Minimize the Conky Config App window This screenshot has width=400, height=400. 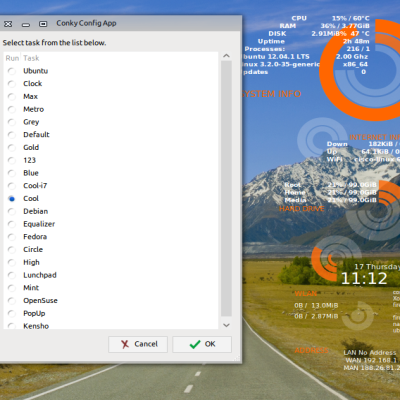(x=26, y=24)
